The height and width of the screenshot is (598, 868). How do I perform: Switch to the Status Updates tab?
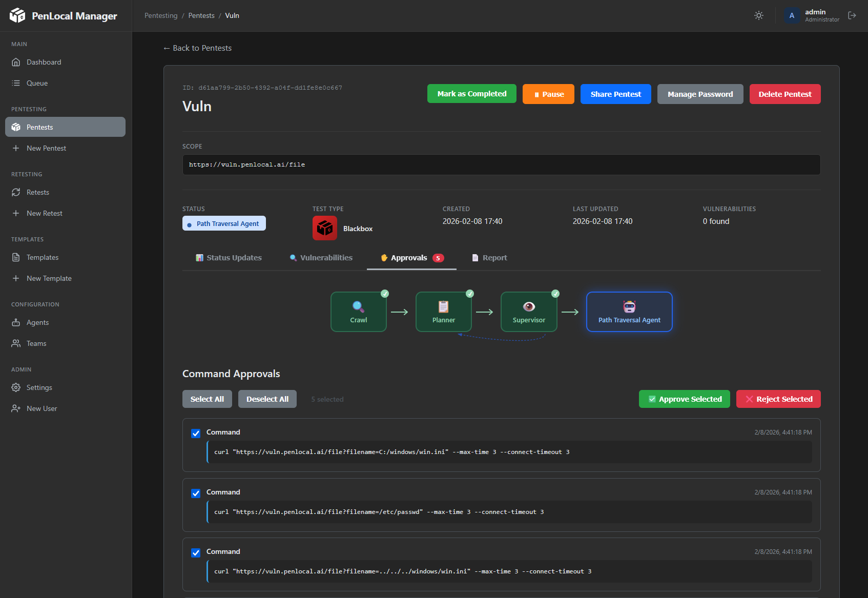(229, 258)
